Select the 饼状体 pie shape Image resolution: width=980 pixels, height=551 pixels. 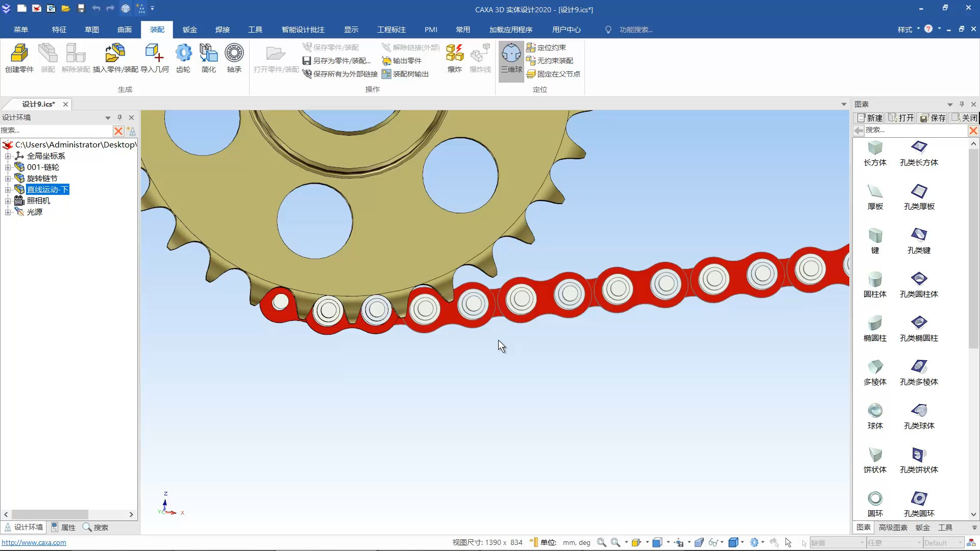875,461
